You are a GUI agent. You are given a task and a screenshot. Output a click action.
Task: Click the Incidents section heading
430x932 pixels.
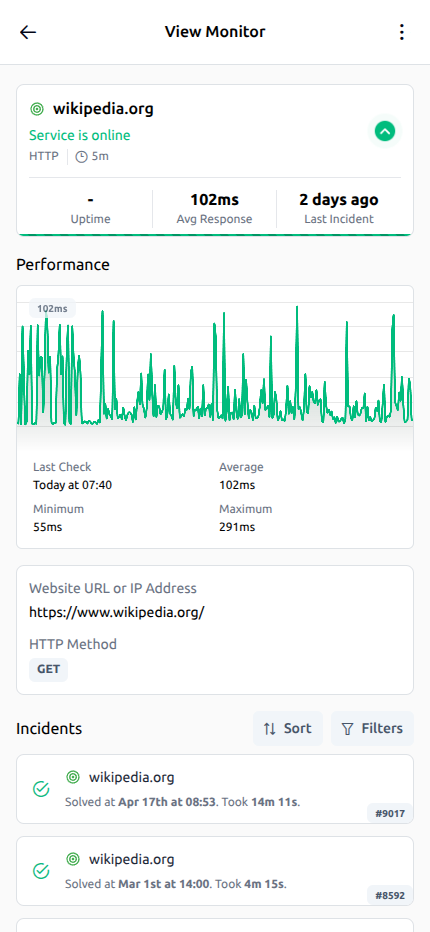click(49, 729)
